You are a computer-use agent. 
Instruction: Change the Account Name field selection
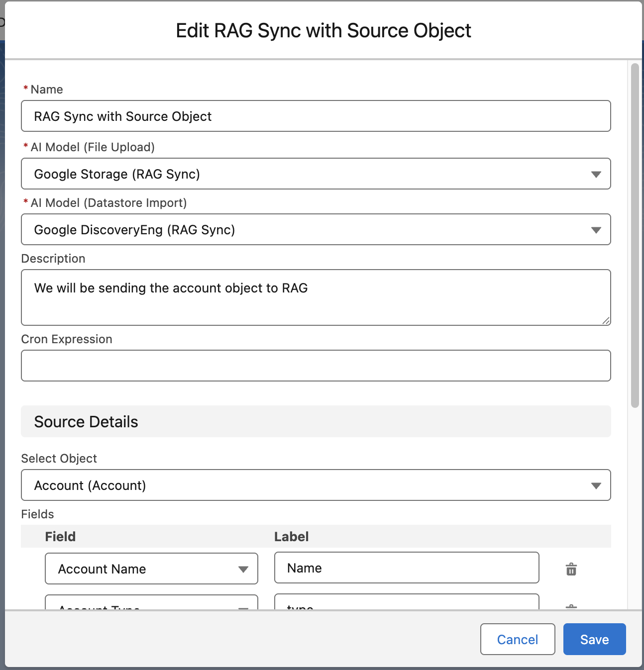pos(151,569)
